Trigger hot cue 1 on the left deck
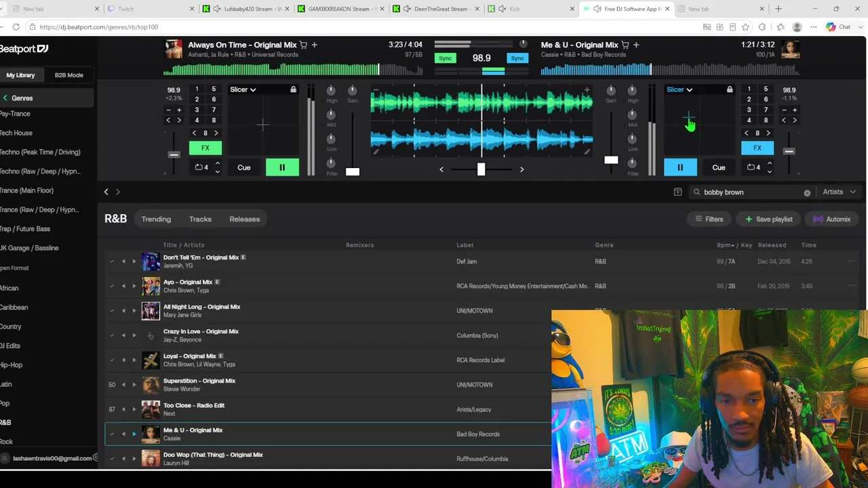 (x=197, y=89)
